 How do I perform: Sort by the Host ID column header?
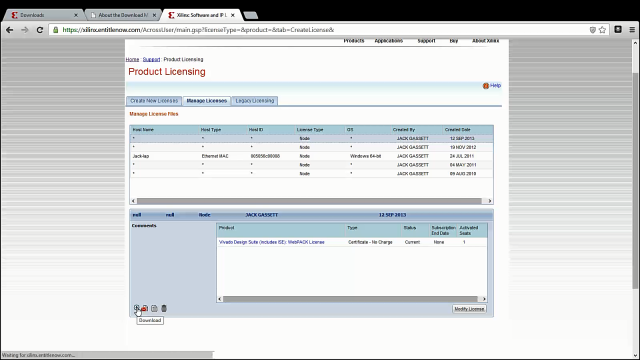[x=256, y=130]
